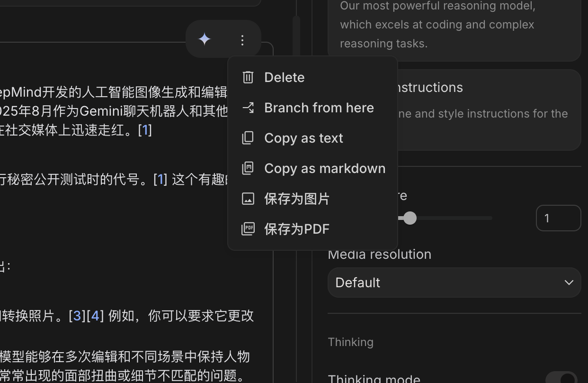Click the PDF icon beside 保存为PDF

coord(248,229)
